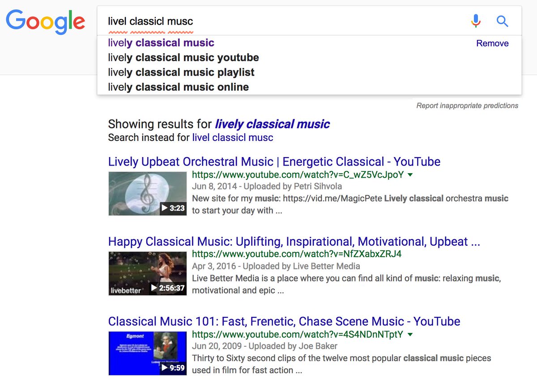The height and width of the screenshot is (392, 537).
Task: Select suggestion 'lively classical music youtube'
Action: pos(183,58)
